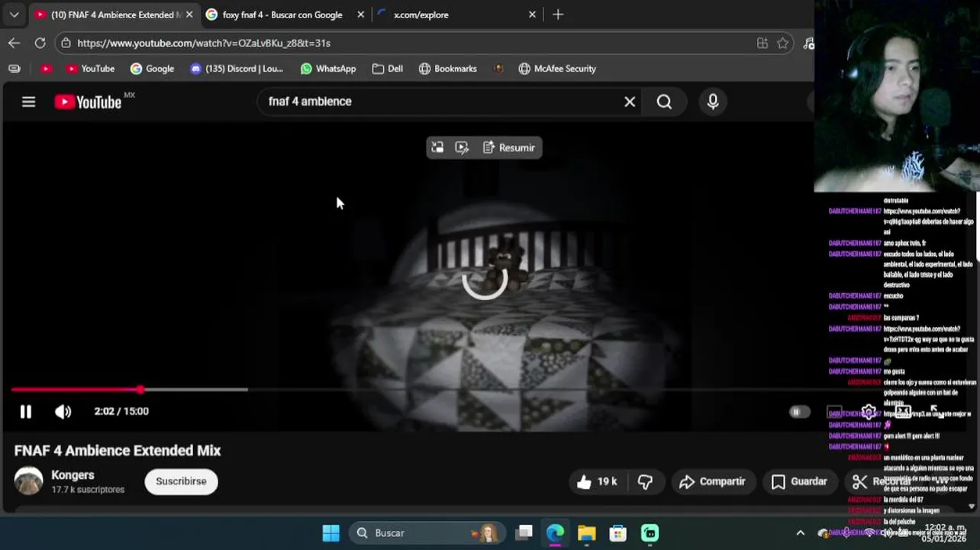Image resolution: width=980 pixels, height=550 pixels.
Task: Click the taskbar Buscar search box
Action: 427,533
